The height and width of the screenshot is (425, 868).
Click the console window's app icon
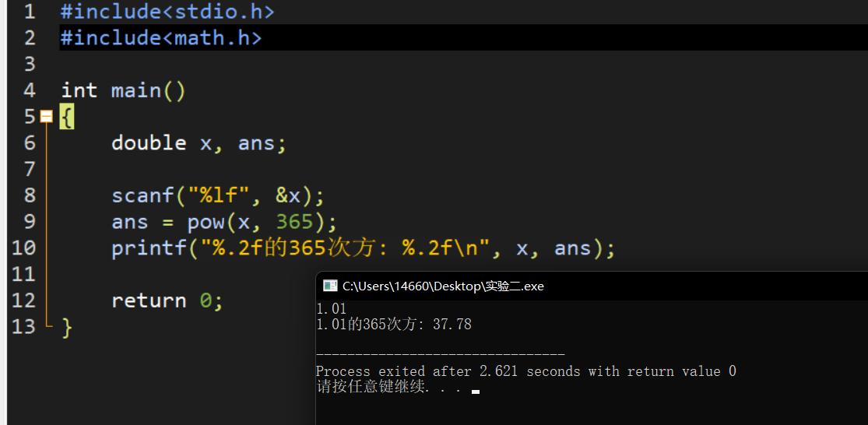pos(330,286)
